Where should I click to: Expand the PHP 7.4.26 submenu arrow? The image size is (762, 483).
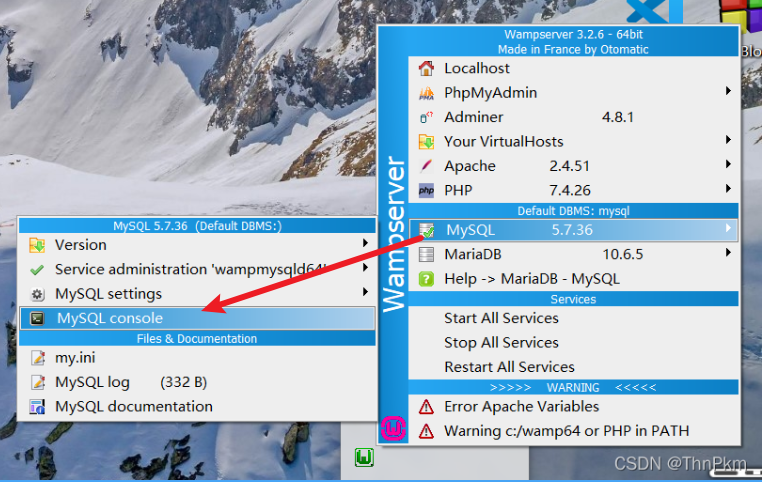click(x=728, y=189)
